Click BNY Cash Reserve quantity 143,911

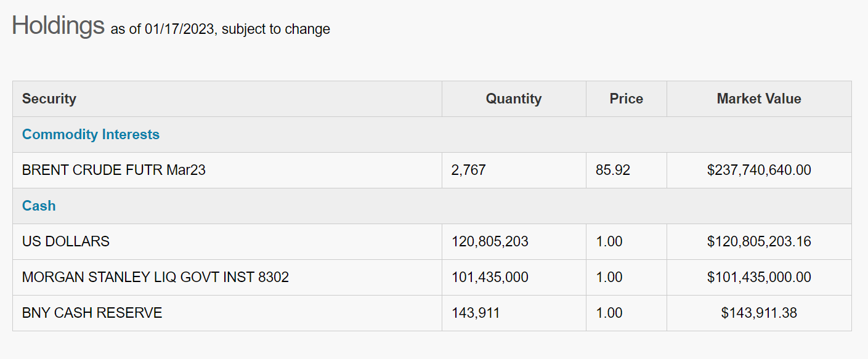click(476, 313)
